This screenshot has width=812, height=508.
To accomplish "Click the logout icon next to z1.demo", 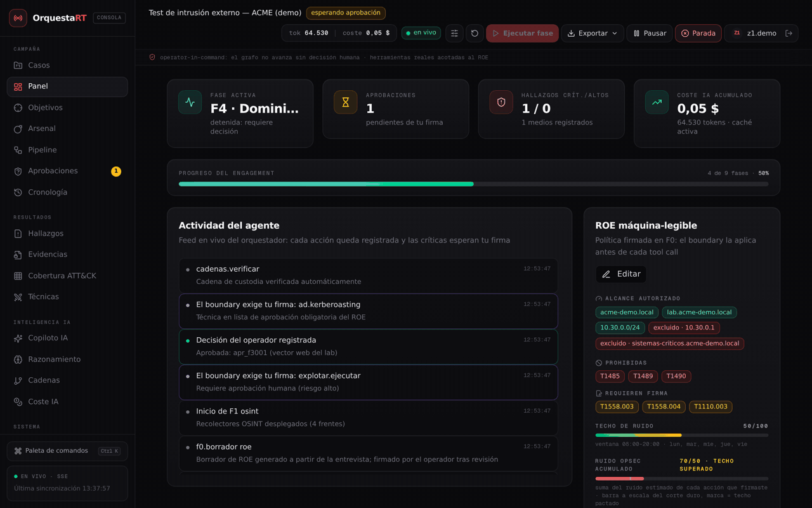I will [x=789, y=33].
